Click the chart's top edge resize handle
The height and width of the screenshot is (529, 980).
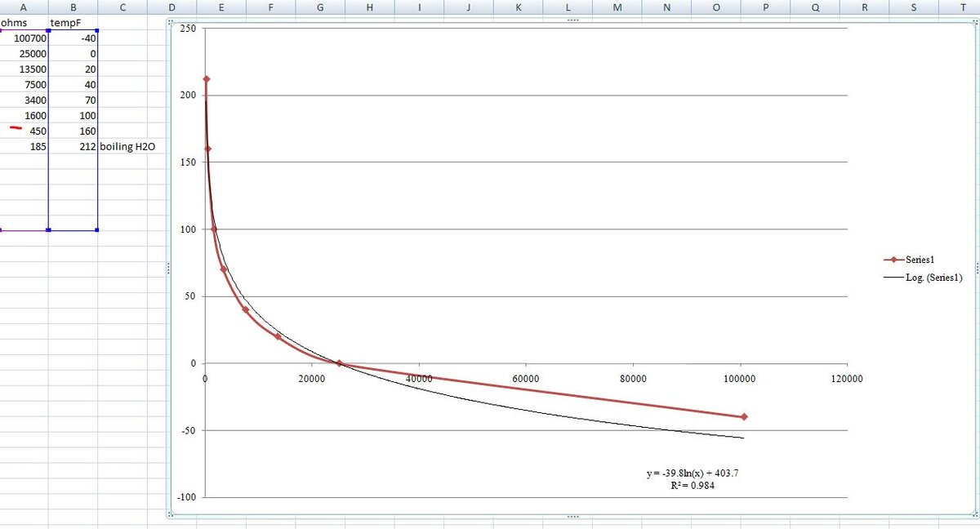(x=572, y=20)
